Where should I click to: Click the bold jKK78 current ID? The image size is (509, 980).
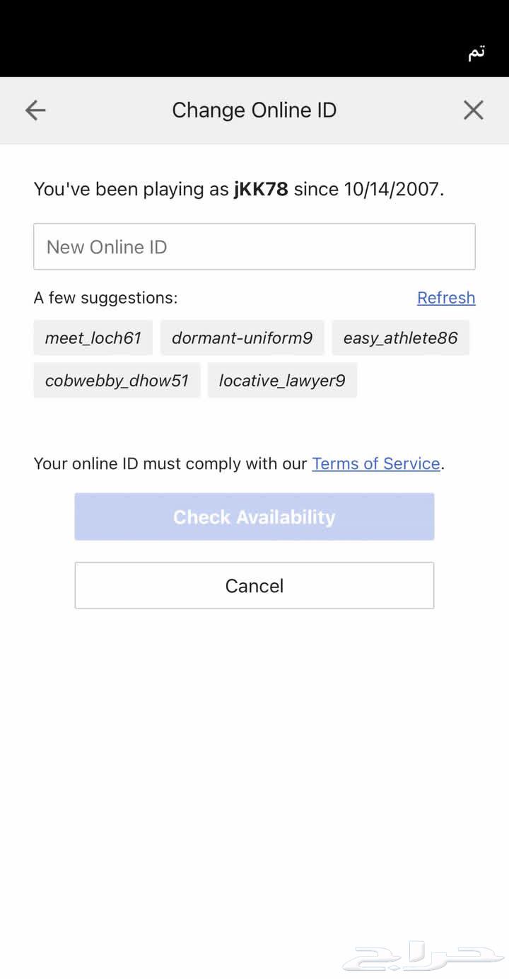pyautogui.click(x=261, y=190)
